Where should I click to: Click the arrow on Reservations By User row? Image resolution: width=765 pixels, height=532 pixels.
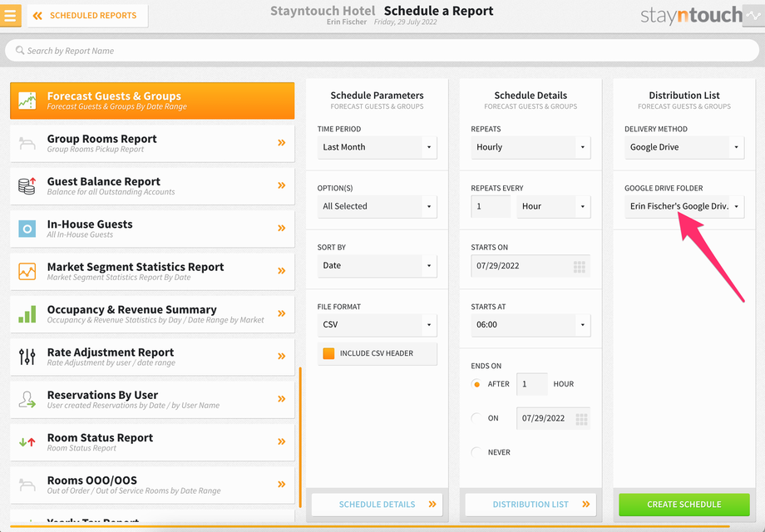(282, 399)
